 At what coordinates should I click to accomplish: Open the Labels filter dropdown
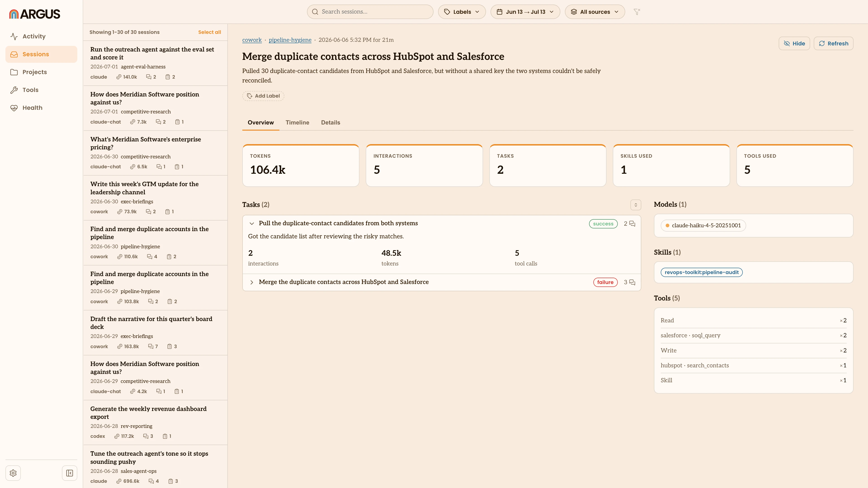(462, 12)
